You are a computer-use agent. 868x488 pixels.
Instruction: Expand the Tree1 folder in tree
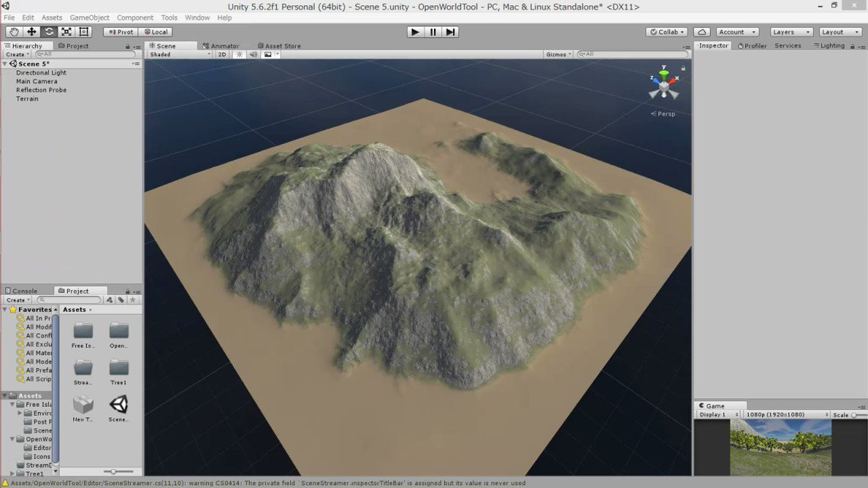(13, 474)
